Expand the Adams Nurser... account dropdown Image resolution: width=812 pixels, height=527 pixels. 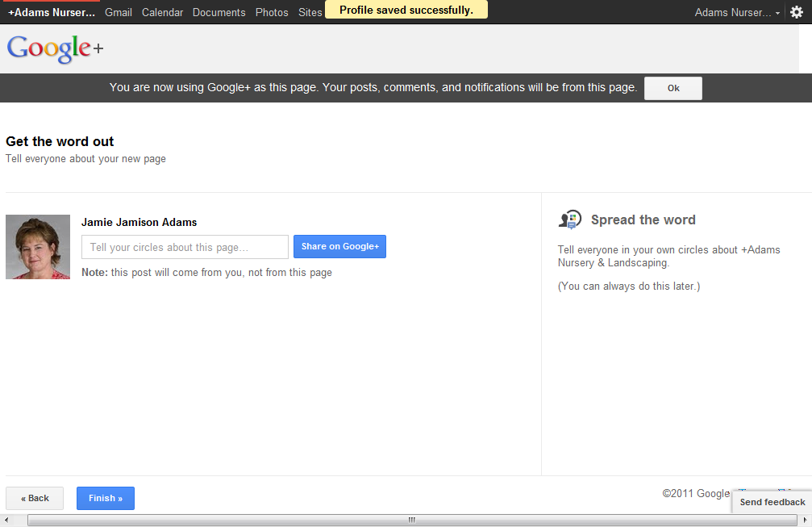tap(737, 12)
